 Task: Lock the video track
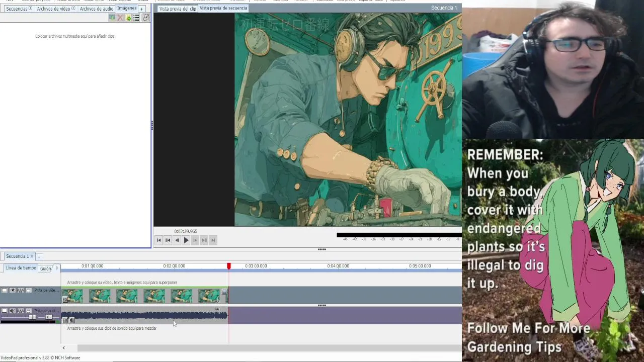click(29, 290)
